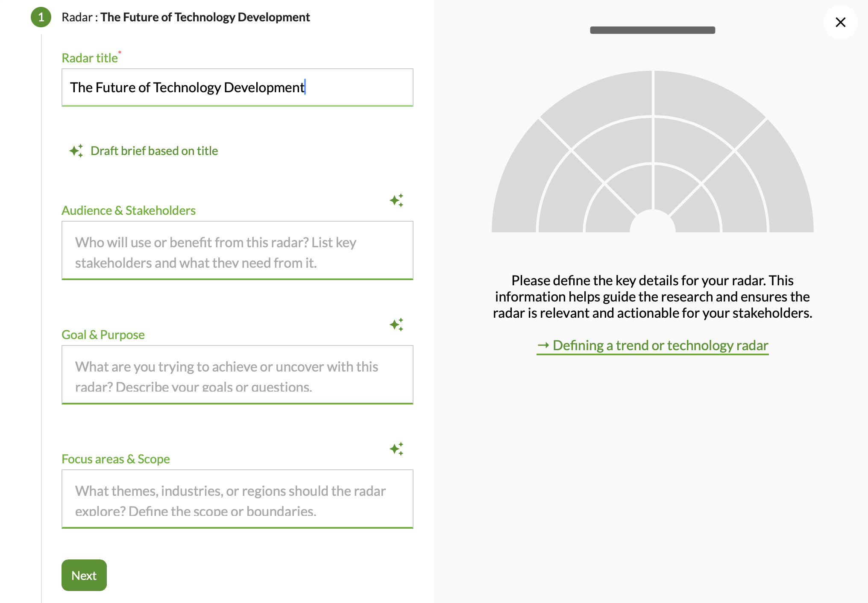The height and width of the screenshot is (603, 868).
Task: Click the Audience & Stakeholders field label
Action: tap(129, 211)
